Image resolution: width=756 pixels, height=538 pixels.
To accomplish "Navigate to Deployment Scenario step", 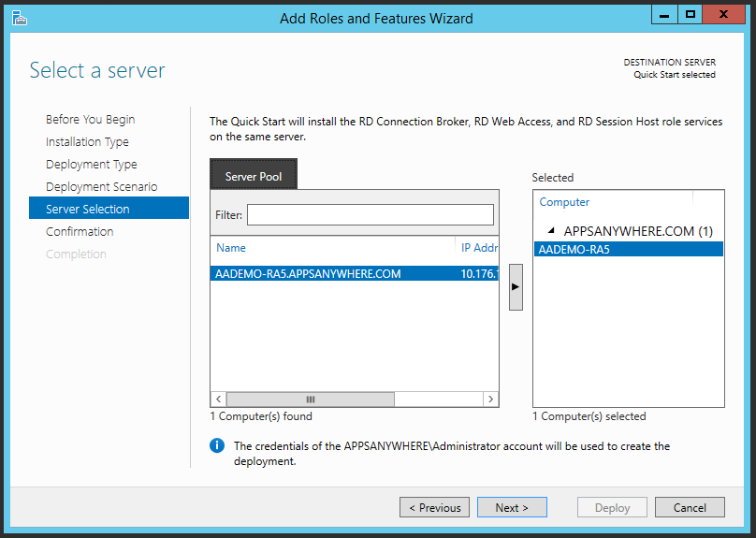I will click(x=101, y=187).
